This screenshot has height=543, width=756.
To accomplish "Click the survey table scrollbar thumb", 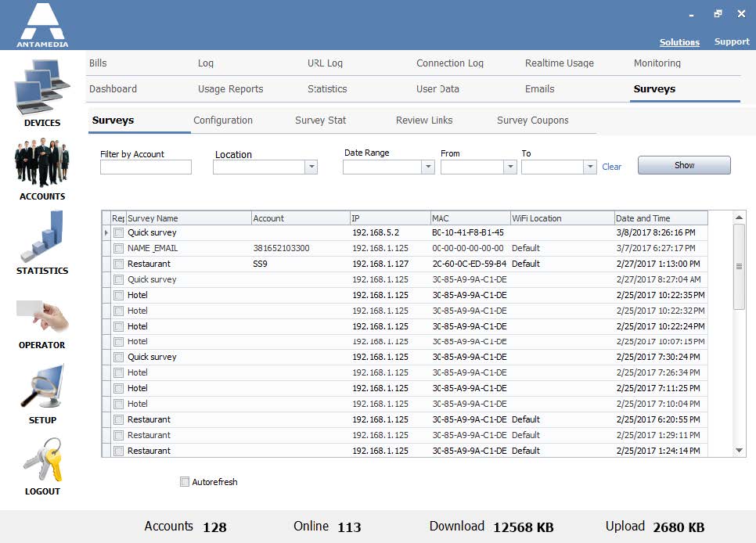I will pos(739,267).
